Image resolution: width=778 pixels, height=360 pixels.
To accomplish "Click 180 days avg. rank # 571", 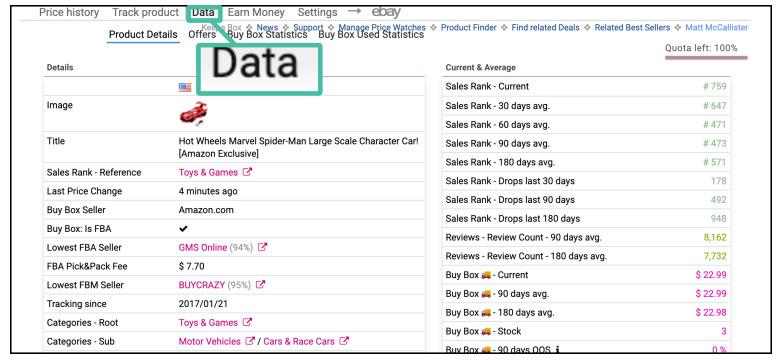I will tap(714, 162).
